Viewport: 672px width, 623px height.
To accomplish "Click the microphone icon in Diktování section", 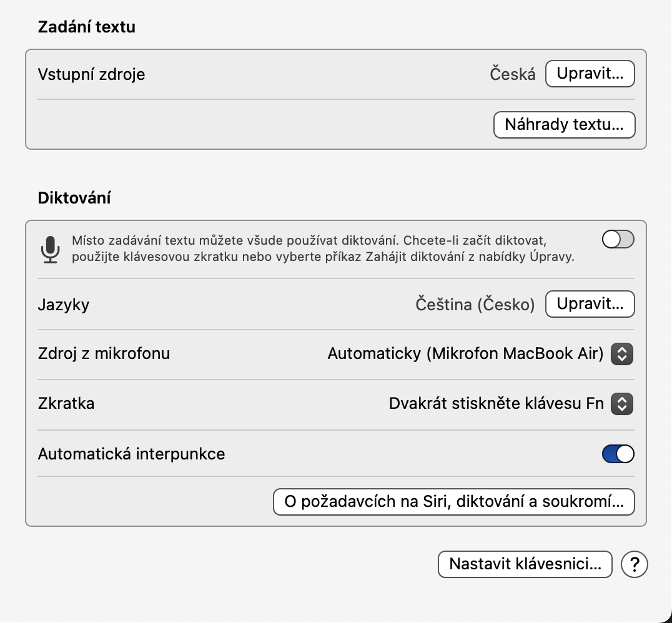I will coord(51,249).
